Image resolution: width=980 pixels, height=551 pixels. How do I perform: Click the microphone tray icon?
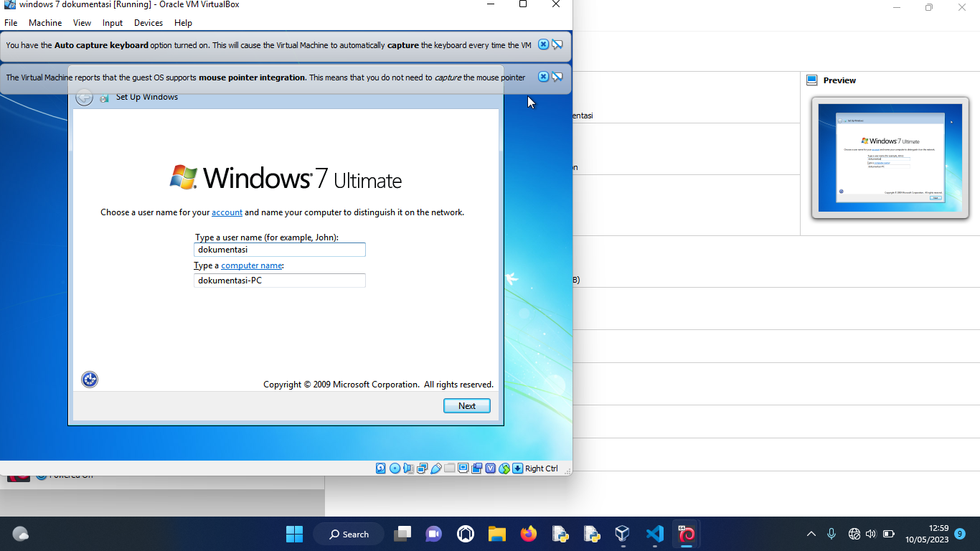coord(831,534)
